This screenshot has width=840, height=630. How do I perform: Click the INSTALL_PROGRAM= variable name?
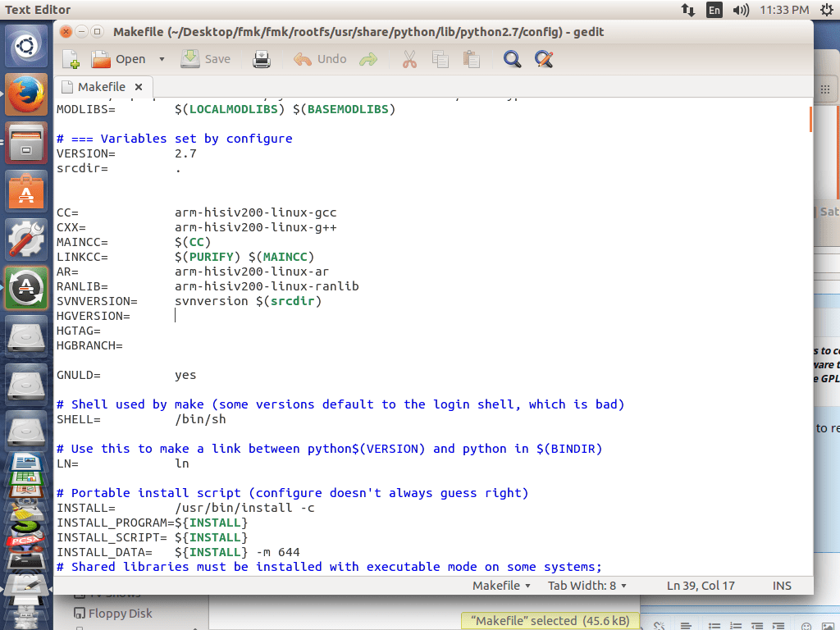116,523
